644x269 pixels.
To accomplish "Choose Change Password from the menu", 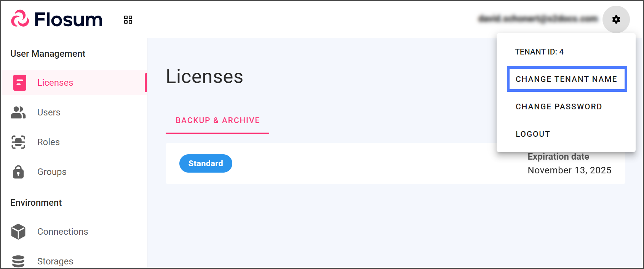I will click(x=559, y=107).
